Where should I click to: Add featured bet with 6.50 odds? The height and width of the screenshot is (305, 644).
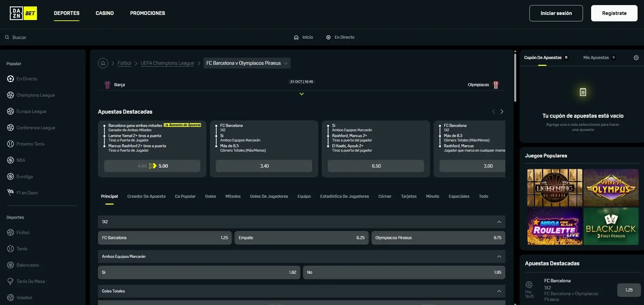click(376, 166)
